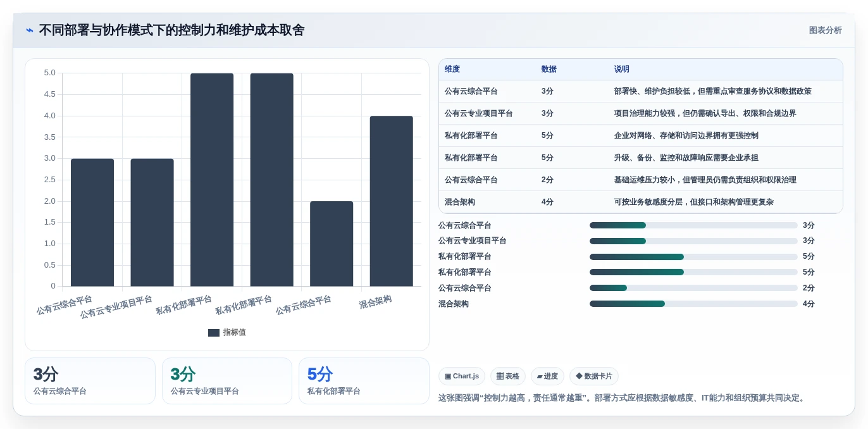Click the 公有云综合平台 progress bar showing 2分
Viewport: 868px width, 429px height.
[x=693, y=288]
